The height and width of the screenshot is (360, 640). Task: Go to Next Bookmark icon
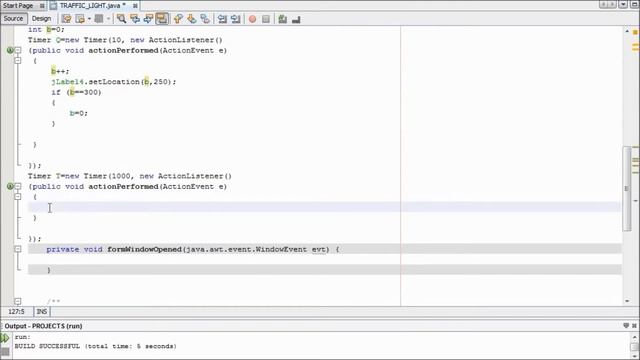[x=191, y=19]
